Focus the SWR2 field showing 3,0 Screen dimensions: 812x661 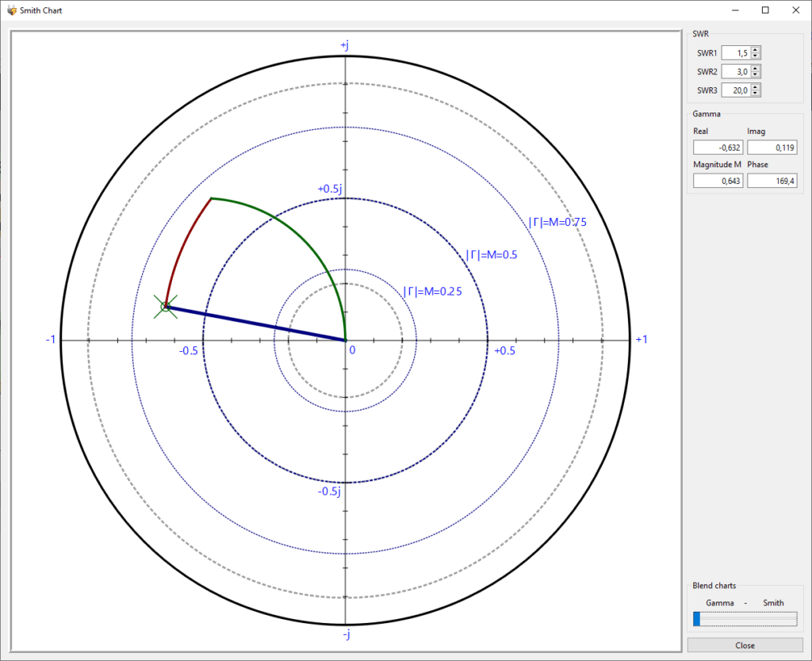pos(737,71)
